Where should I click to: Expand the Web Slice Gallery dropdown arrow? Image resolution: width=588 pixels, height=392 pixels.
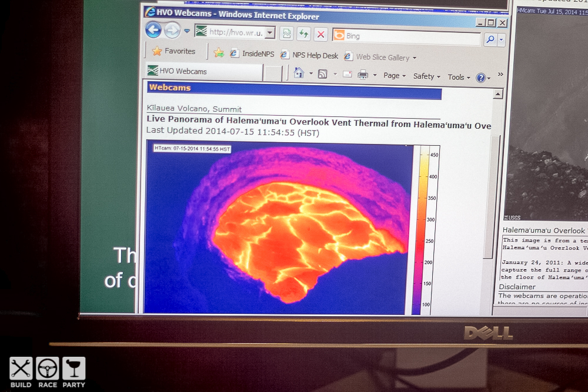(415, 58)
